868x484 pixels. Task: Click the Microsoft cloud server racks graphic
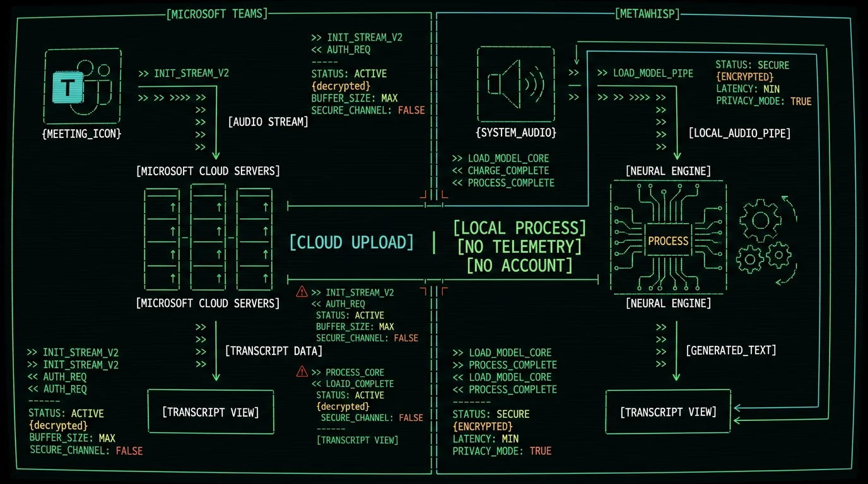(x=208, y=236)
